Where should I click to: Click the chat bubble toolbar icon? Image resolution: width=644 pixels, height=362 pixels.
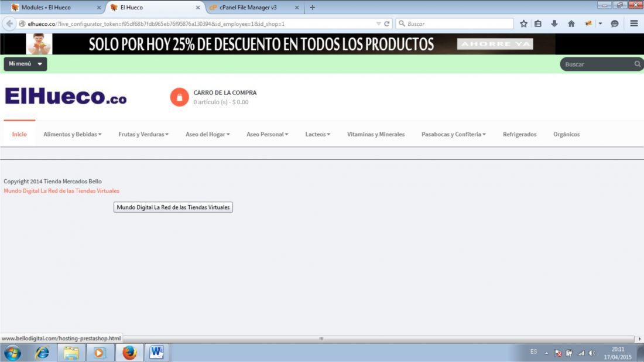614,24
